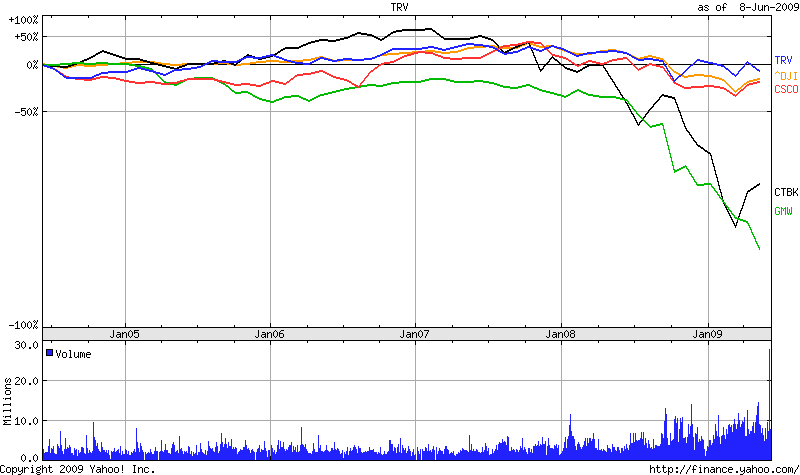Click the red CSCO series label
Image resolution: width=800 pixels, height=475 pixels.
click(x=786, y=90)
